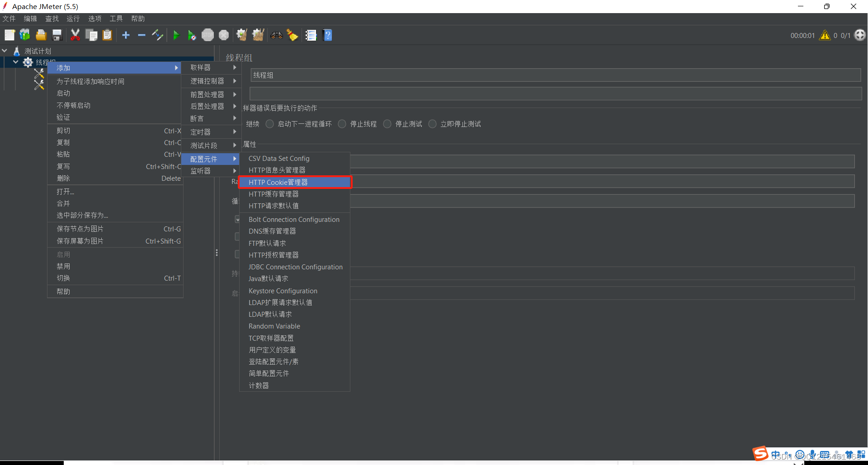Expand the 逻辑控制器 submenu
The height and width of the screenshot is (465, 868).
coord(211,81)
